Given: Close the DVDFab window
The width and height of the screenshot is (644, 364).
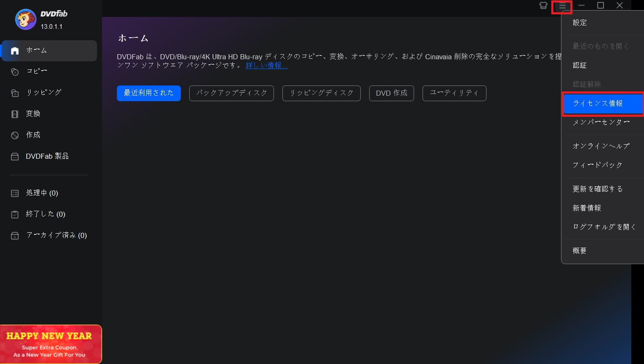Looking at the screenshot, I should coord(619,6).
